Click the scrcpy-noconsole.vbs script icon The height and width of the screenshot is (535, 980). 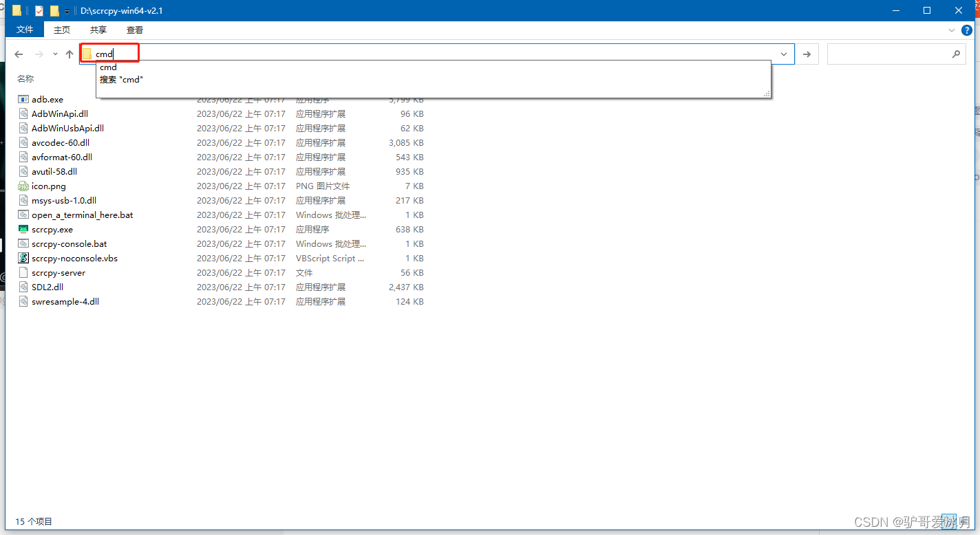pyautogui.click(x=23, y=259)
